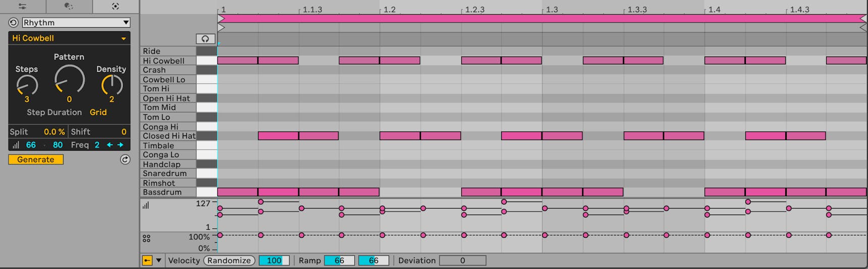Click the Freq right arrow
The image size is (868, 269).
click(121, 145)
